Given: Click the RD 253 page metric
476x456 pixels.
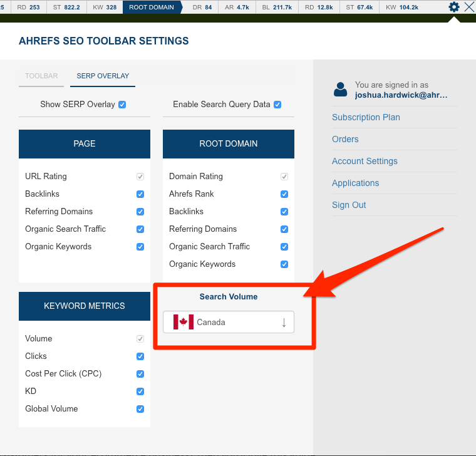Looking at the screenshot, I should click(29, 7).
